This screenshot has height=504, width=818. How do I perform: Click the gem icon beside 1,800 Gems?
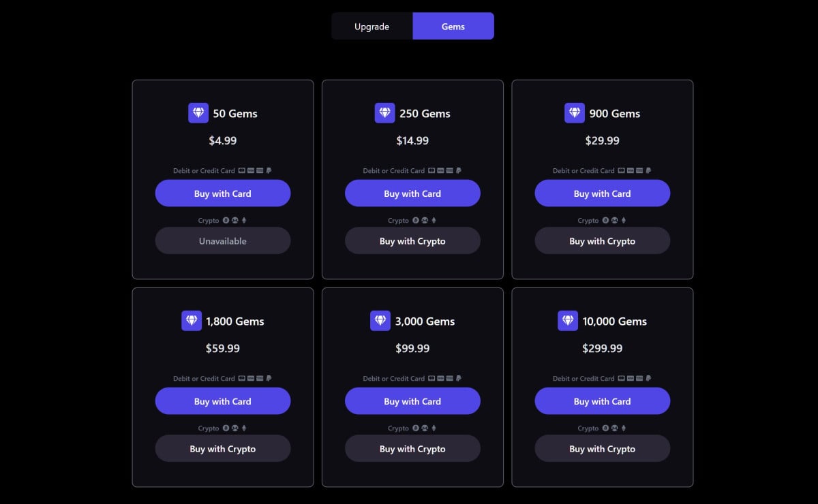pos(192,321)
